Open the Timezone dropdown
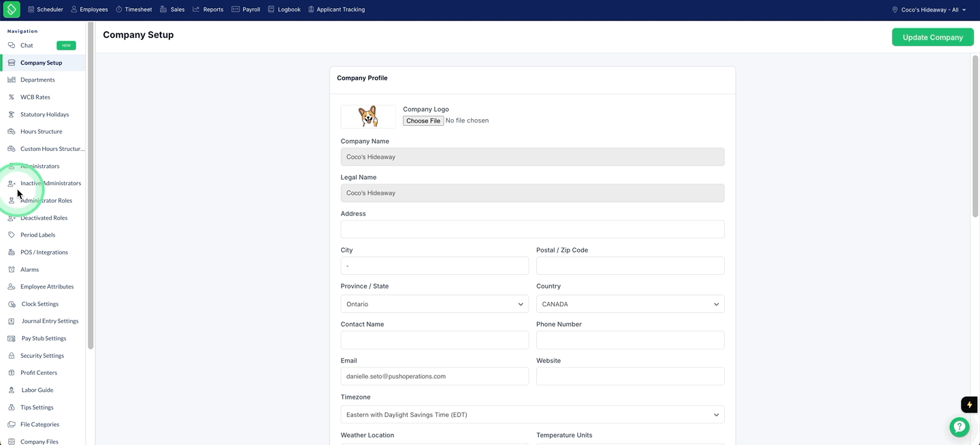Image resolution: width=980 pixels, height=445 pixels. [x=532, y=414]
